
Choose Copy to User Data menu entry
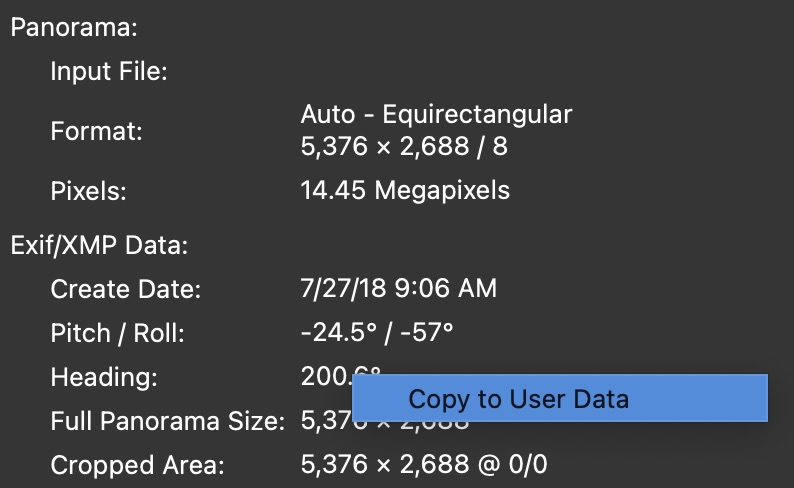[x=519, y=399]
